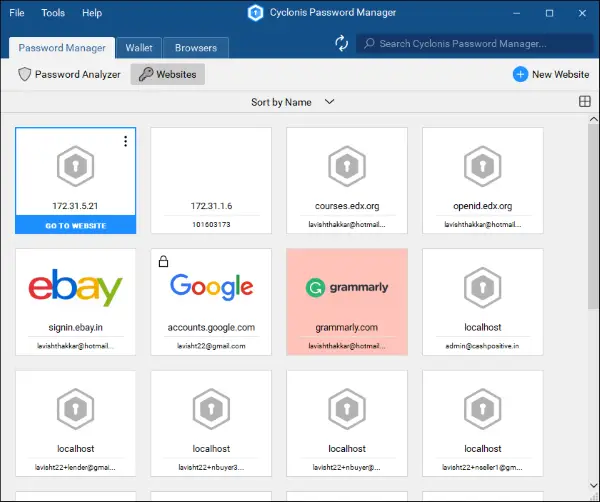Click the Google logo thumbnail

click(x=211, y=287)
